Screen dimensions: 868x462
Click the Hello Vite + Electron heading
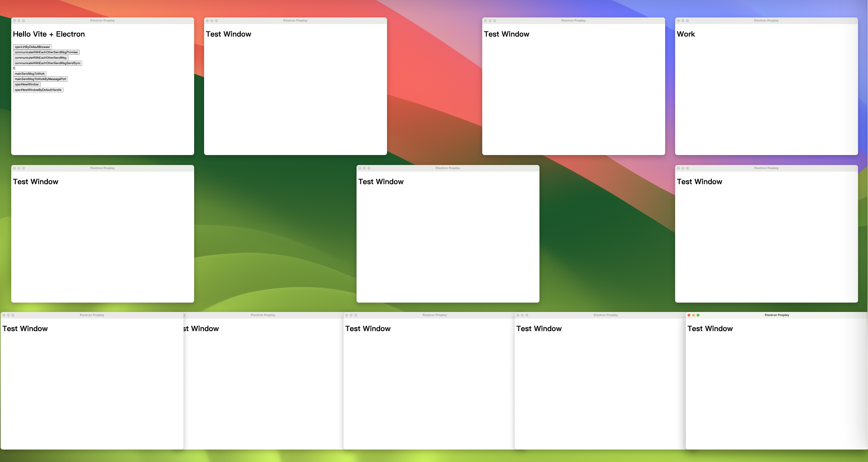click(x=49, y=34)
